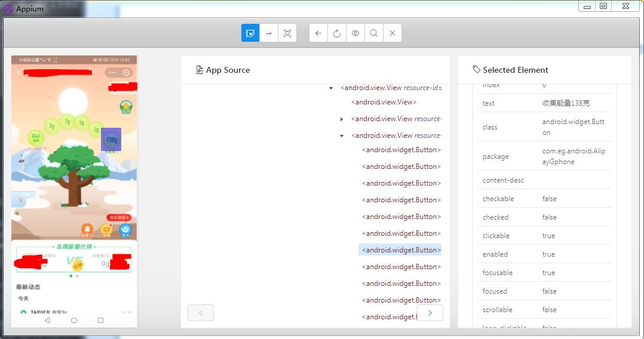Image resolution: width=644 pixels, height=339 pixels.
Task: Click the Back arrow toolbar button
Action: [x=318, y=33]
